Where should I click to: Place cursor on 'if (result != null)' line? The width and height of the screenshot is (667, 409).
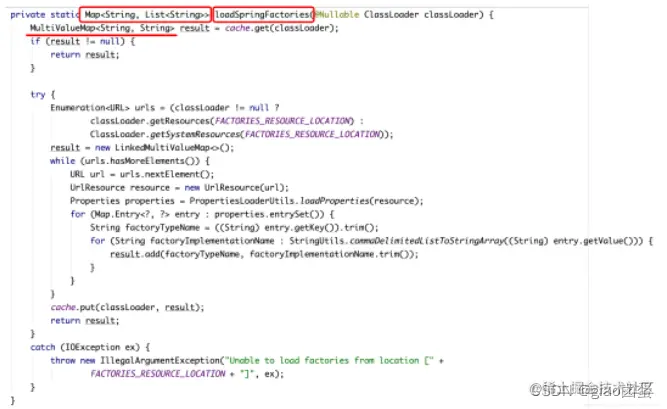(83, 41)
